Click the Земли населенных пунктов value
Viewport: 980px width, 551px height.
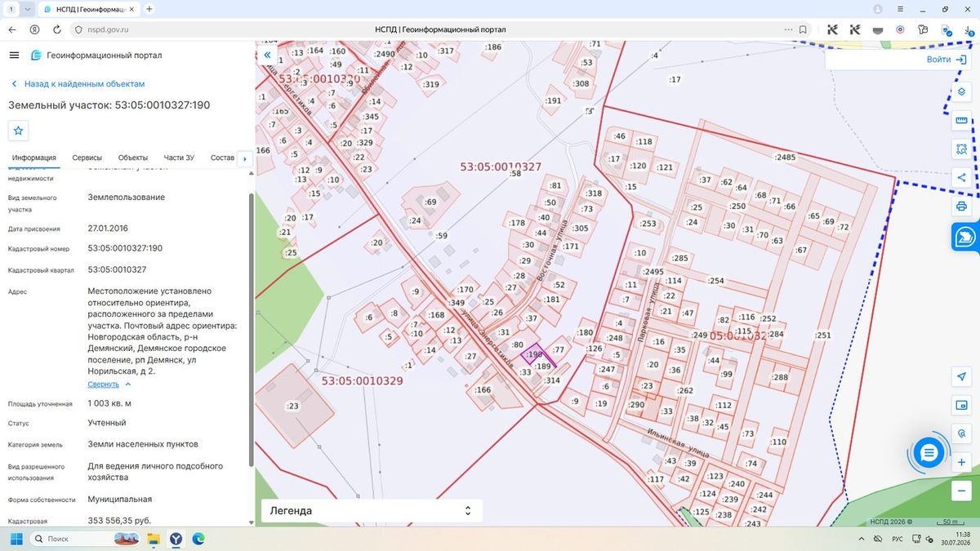143,444
